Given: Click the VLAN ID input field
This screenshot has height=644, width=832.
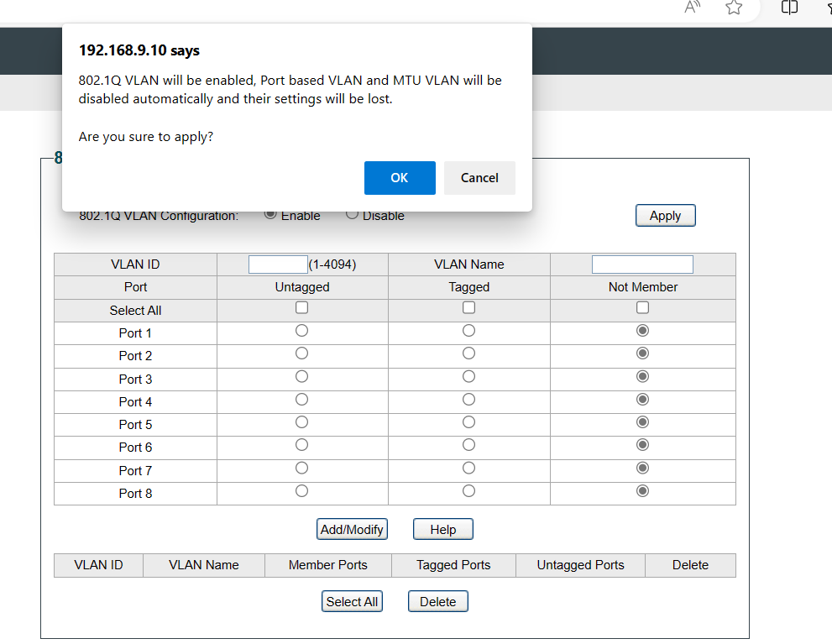Looking at the screenshot, I should coord(278,264).
